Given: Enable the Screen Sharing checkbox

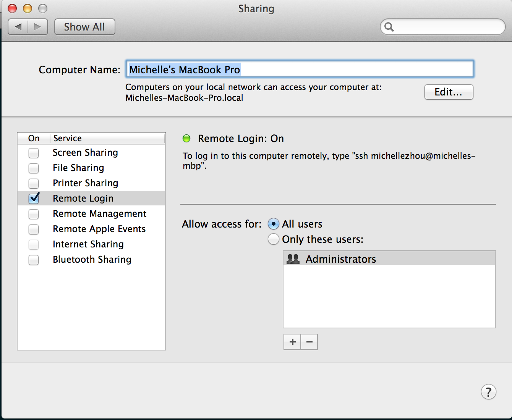Looking at the screenshot, I should click(x=34, y=153).
